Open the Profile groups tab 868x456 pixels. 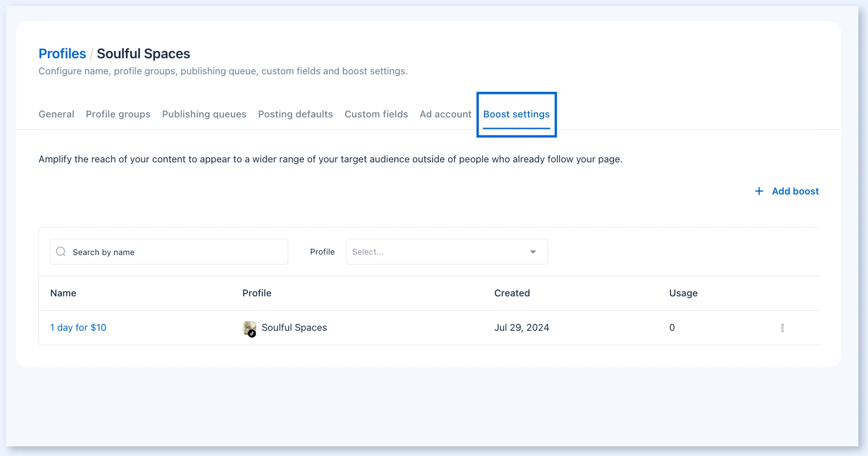tap(118, 114)
